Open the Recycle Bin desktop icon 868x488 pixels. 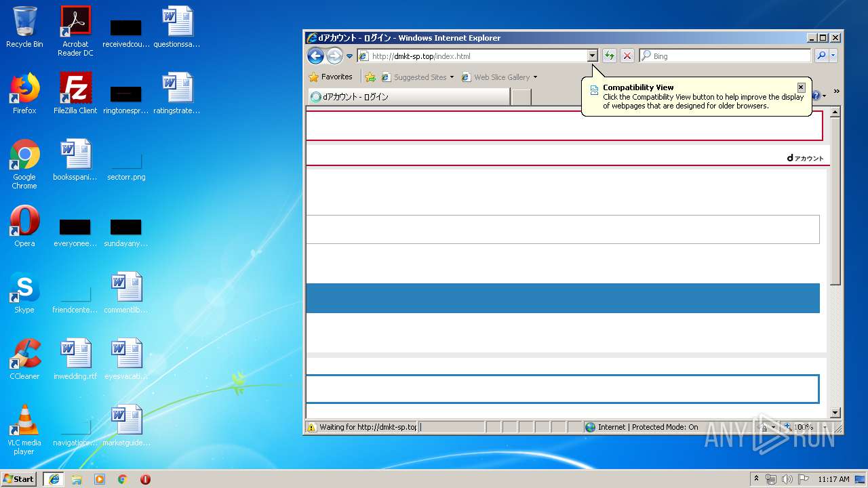[24, 27]
